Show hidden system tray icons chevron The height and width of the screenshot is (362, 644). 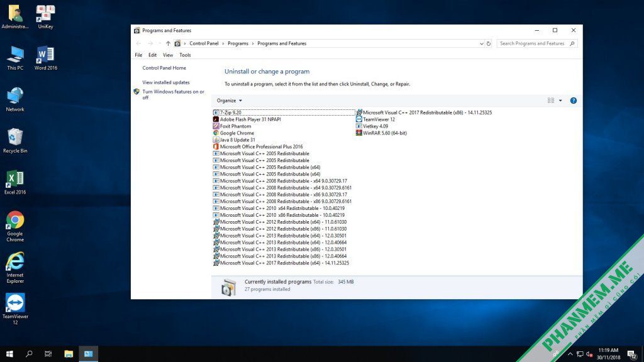[570, 354]
